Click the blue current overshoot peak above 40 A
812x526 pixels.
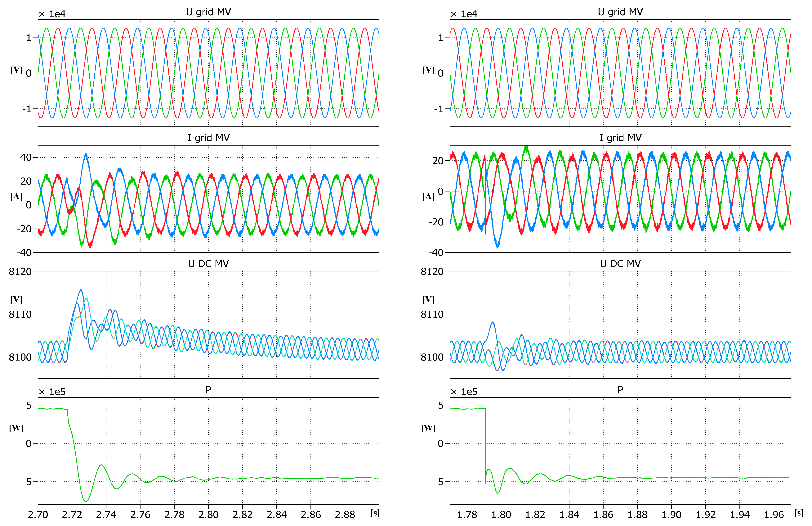click(x=86, y=155)
